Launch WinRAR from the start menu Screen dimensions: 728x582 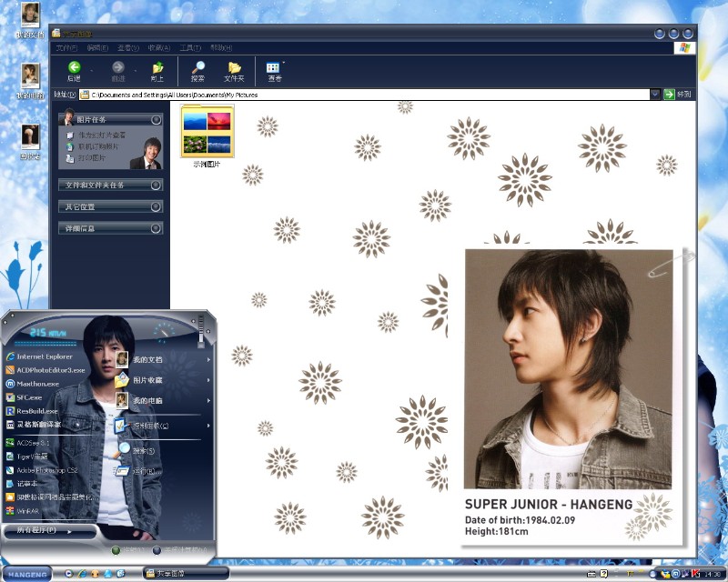click(22, 511)
